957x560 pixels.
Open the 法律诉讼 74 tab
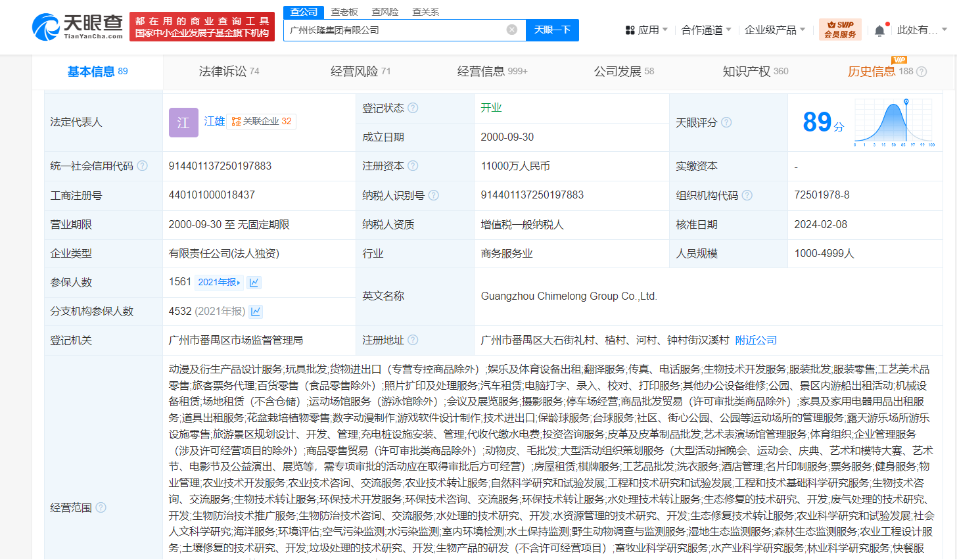pos(229,72)
